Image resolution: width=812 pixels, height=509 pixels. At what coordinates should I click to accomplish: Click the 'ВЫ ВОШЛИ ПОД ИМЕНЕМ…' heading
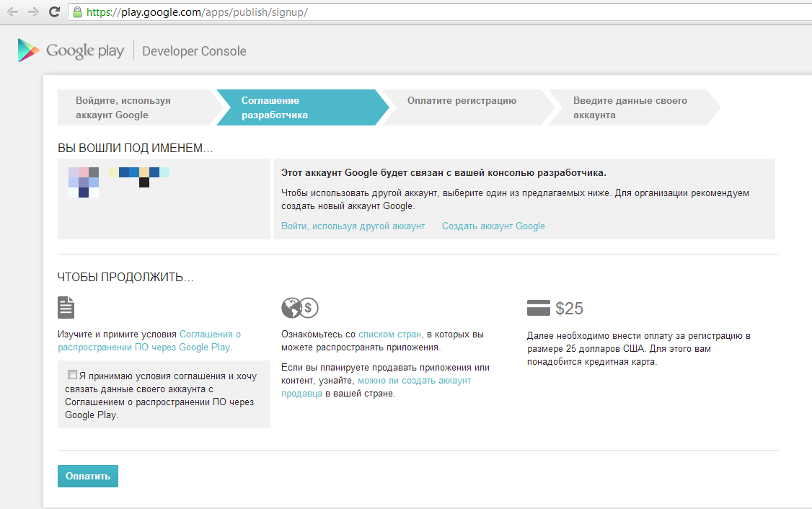[x=135, y=148]
